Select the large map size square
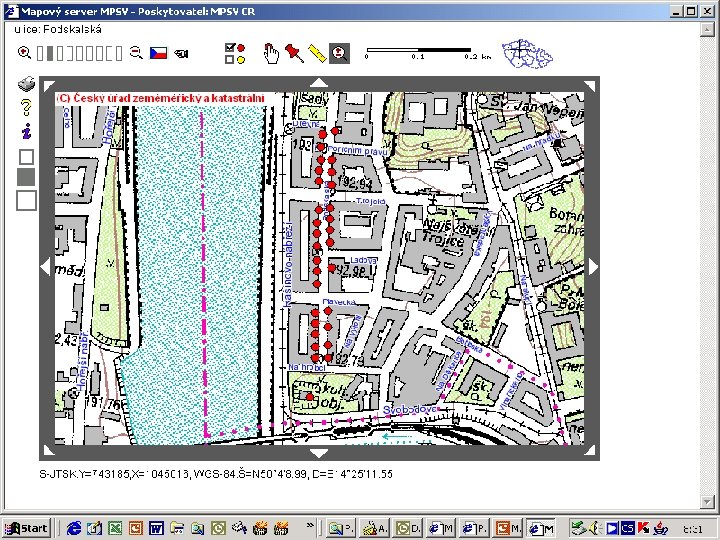720x540 pixels. [x=27, y=200]
